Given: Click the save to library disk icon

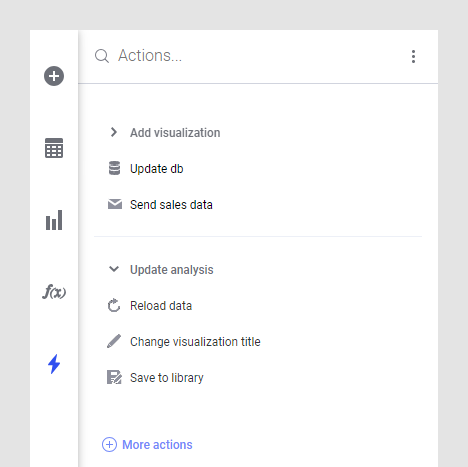Looking at the screenshot, I should tap(114, 377).
